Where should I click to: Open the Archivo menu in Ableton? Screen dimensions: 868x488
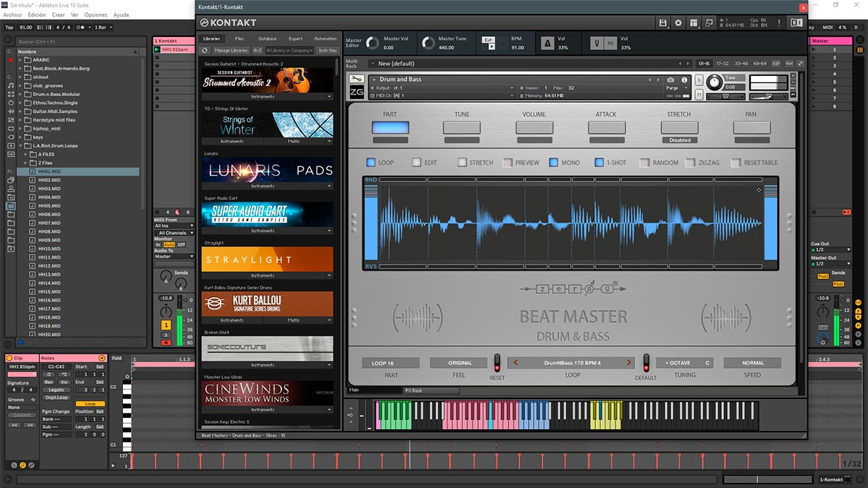[13, 14]
